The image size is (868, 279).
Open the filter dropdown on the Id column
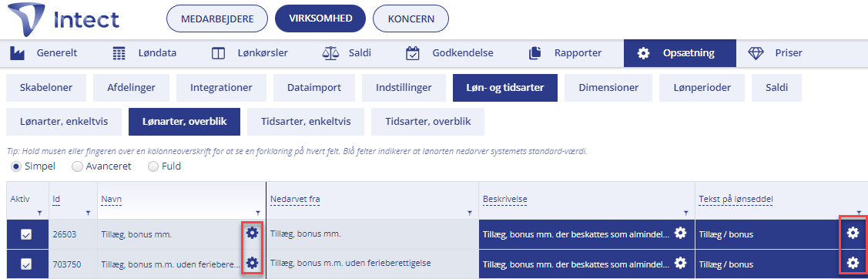click(89, 213)
